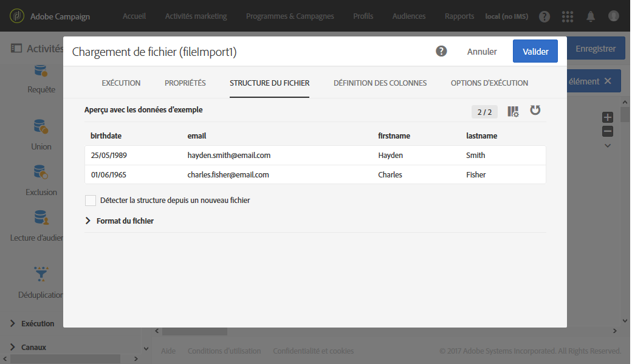The height and width of the screenshot is (364, 632).
Task: Click the 'Exécution' tab in dialog
Action: (x=121, y=83)
